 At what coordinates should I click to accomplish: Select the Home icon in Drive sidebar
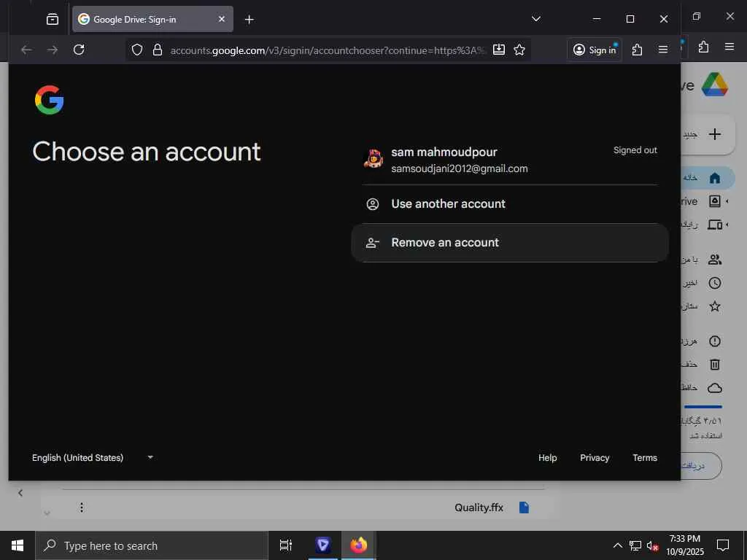tap(715, 178)
